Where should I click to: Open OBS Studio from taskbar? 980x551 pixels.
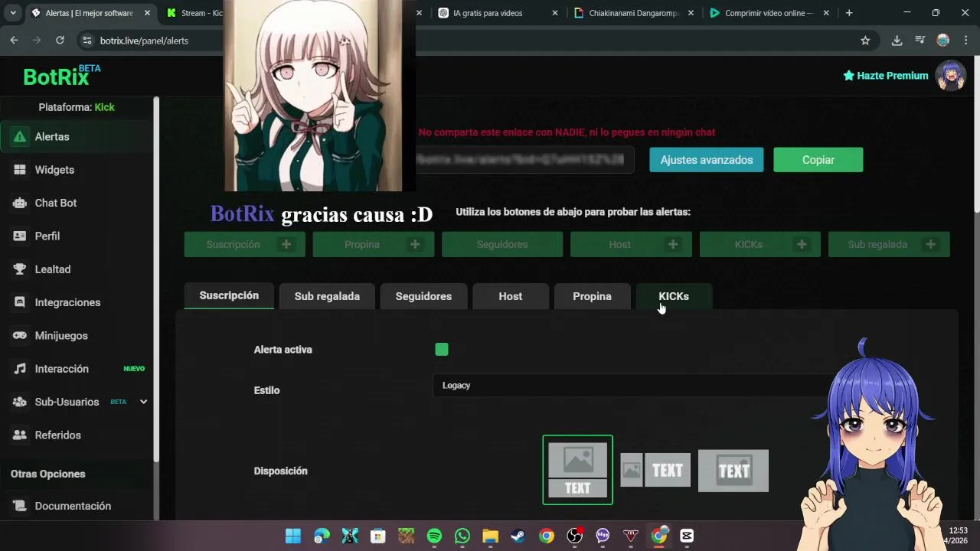[574, 536]
